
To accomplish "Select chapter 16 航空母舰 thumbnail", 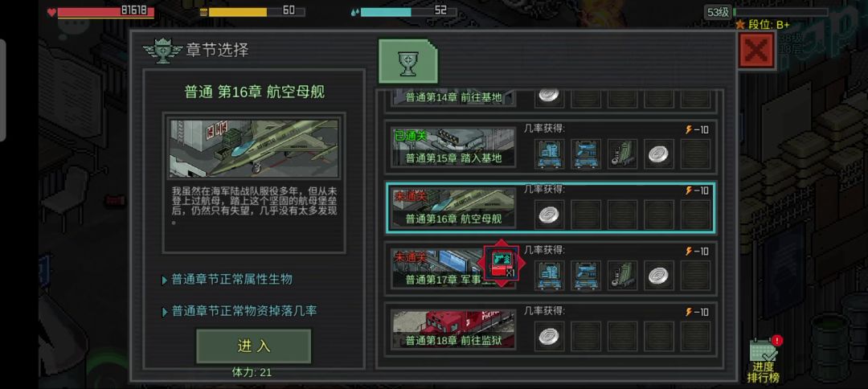I will pyautogui.click(x=453, y=208).
